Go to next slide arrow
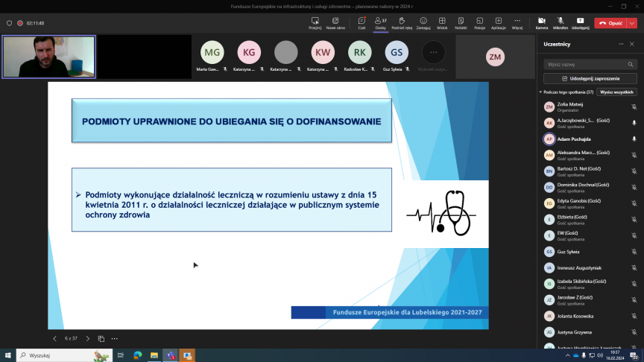The width and height of the screenshot is (644, 362). [87, 339]
